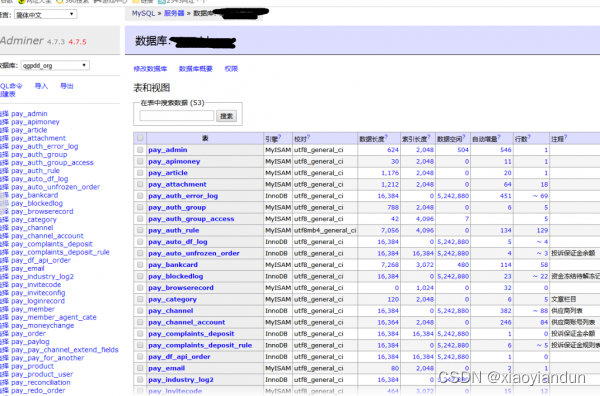
Task: Open pay_member_agent_cate in the sidebar list
Action: (54, 318)
